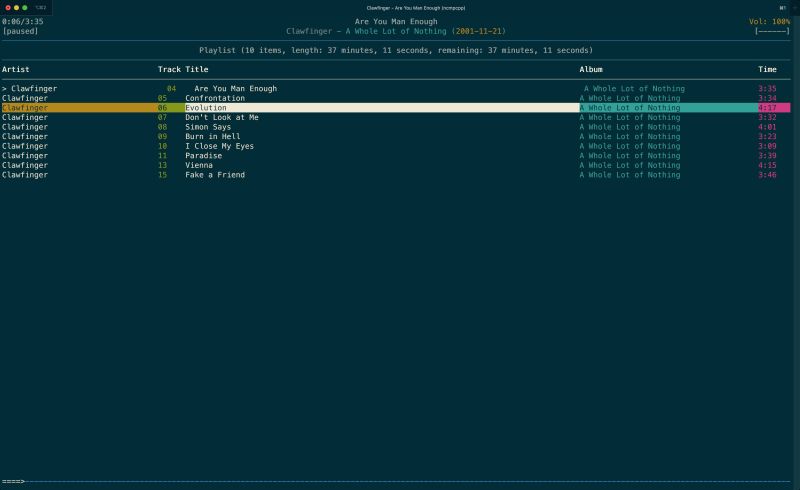
Task: Click the artist Clawfinger in the now-playing row
Action: point(34,88)
